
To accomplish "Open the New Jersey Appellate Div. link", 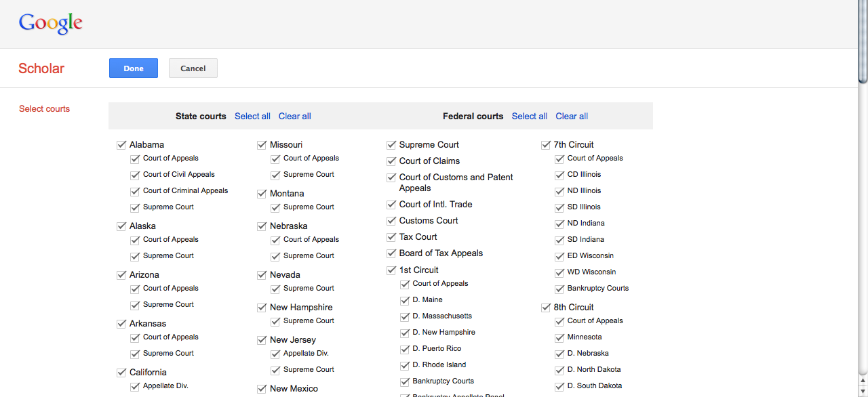I will coord(304,353).
